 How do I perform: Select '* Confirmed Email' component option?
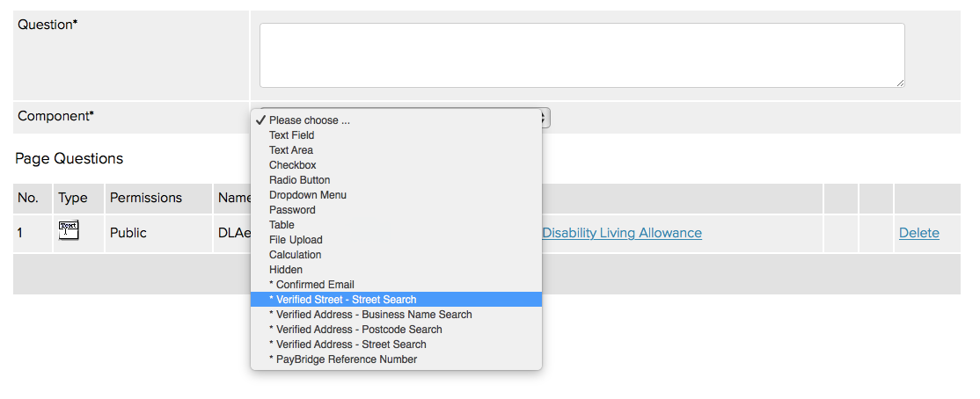tap(311, 285)
